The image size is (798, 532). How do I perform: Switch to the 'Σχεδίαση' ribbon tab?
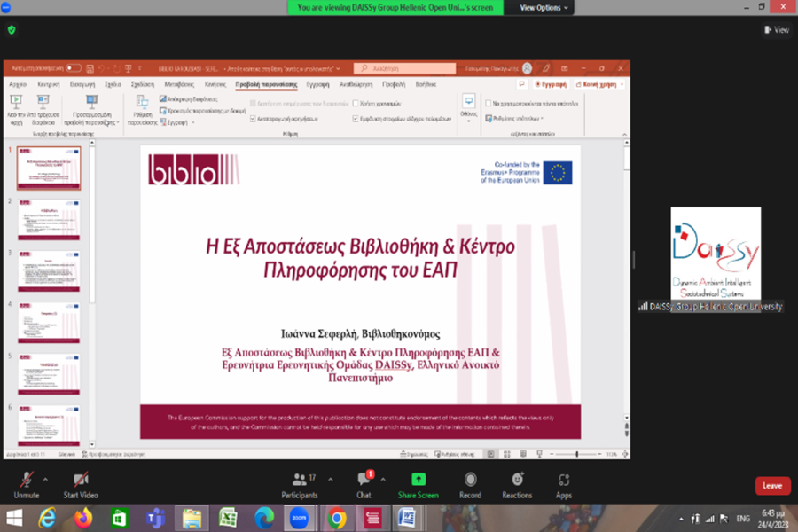(x=142, y=84)
